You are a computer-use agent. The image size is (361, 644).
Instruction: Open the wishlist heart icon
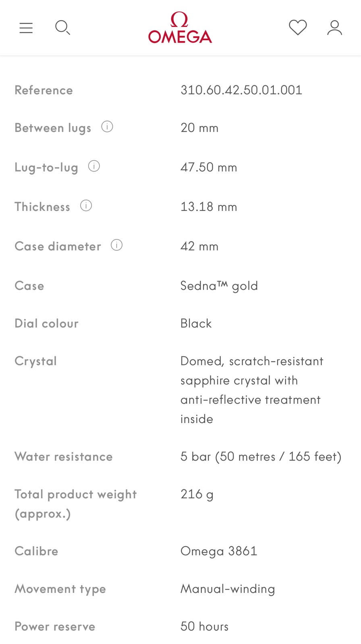click(x=298, y=28)
